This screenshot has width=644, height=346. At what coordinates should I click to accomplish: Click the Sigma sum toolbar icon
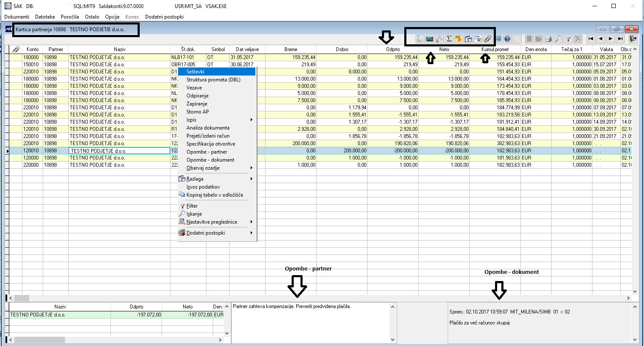click(449, 39)
